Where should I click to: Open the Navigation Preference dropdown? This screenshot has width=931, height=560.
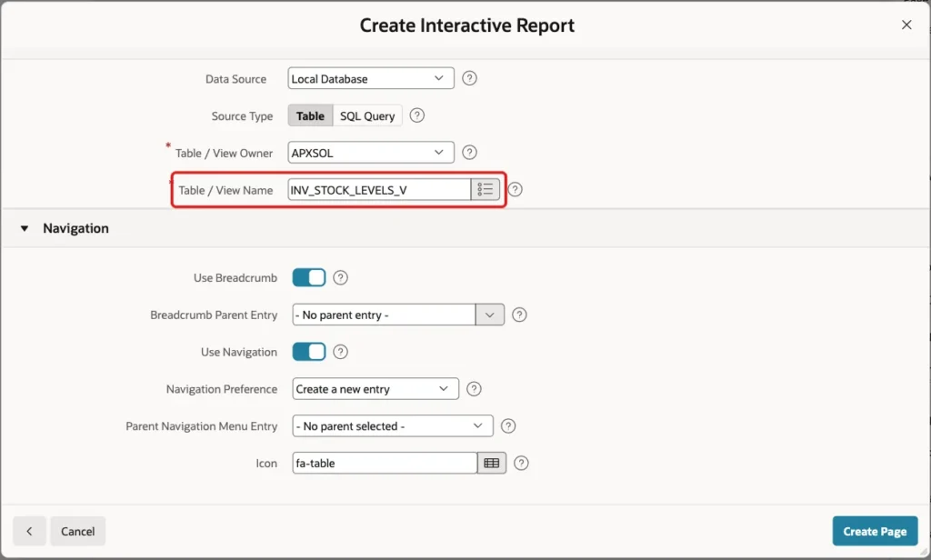[375, 389]
